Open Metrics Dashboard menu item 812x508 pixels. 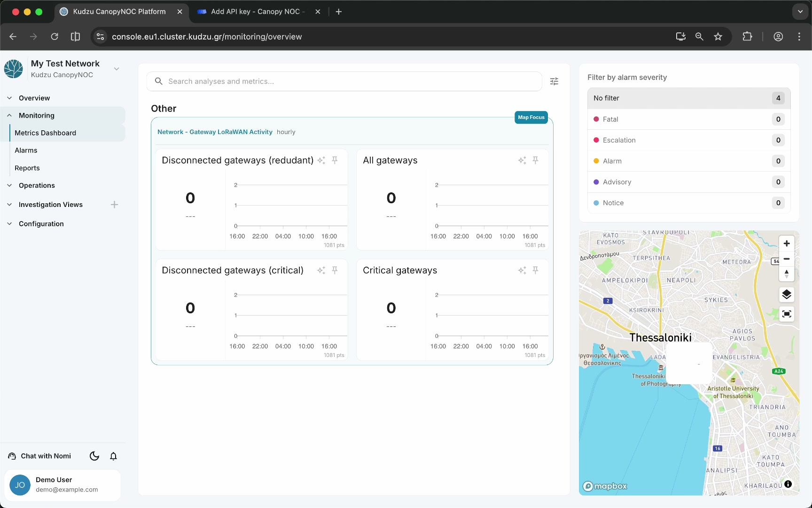pyautogui.click(x=67, y=133)
